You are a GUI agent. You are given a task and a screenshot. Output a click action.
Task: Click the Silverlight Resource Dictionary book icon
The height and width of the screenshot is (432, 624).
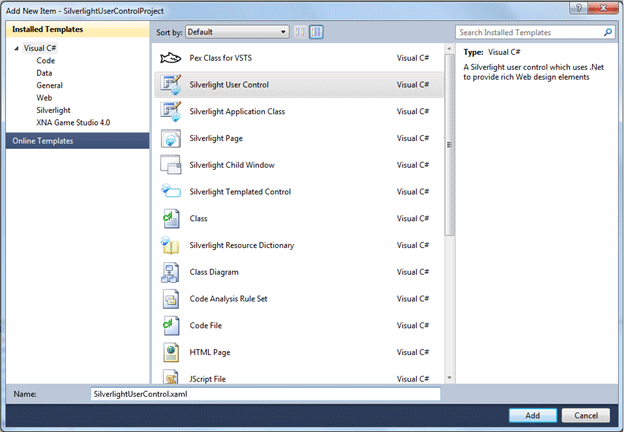[x=170, y=245]
